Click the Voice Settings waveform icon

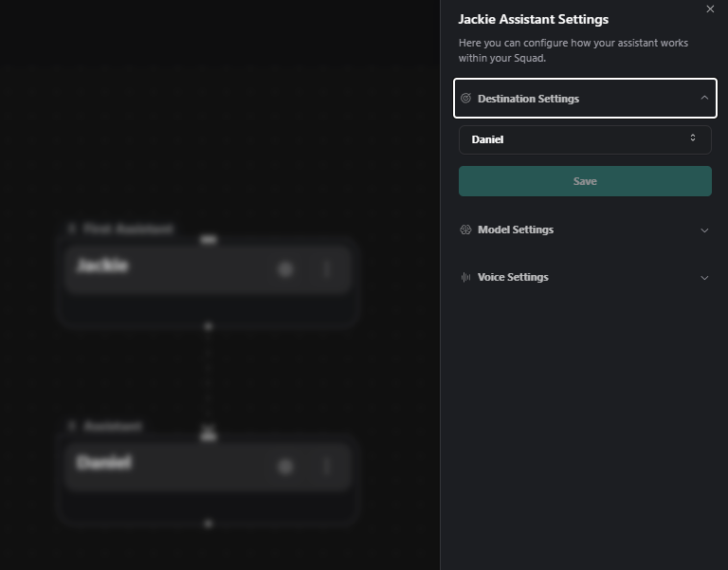point(465,277)
